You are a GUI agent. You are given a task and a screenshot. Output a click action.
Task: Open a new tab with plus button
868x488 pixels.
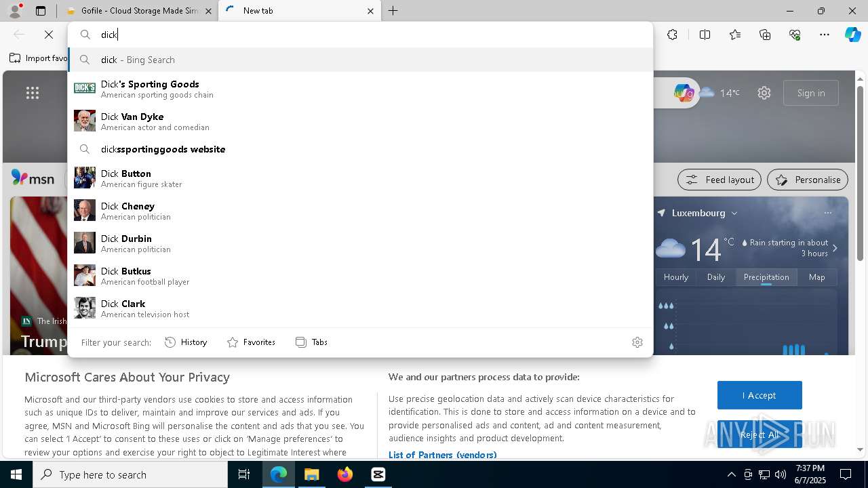pos(393,11)
